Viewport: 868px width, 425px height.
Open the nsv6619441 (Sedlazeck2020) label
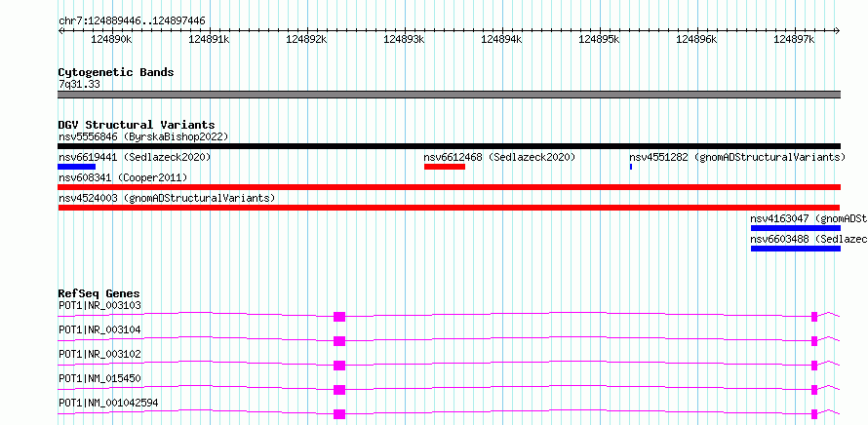[135, 157]
